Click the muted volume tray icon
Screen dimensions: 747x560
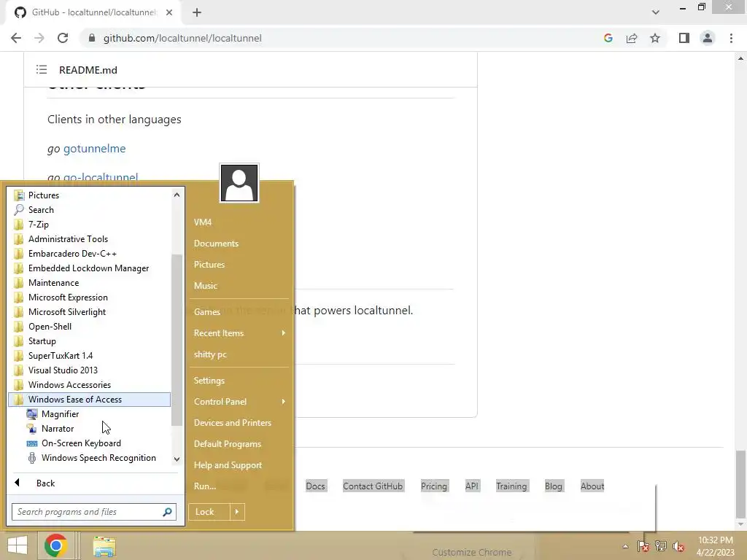(678, 546)
